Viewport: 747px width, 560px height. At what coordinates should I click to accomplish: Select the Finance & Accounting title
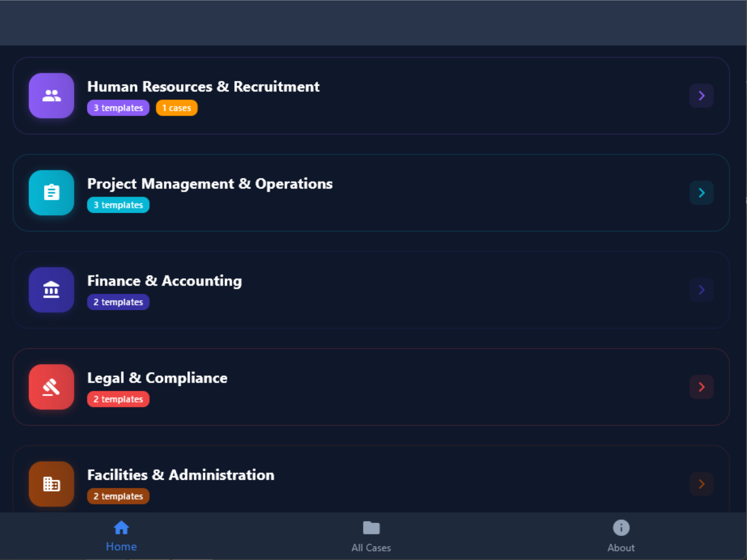(164, 281)
